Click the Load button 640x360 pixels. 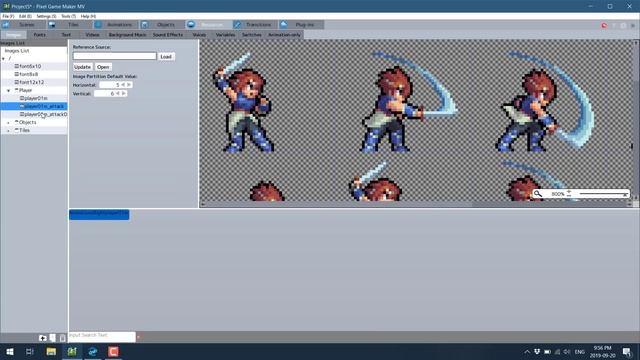point(166,56)
